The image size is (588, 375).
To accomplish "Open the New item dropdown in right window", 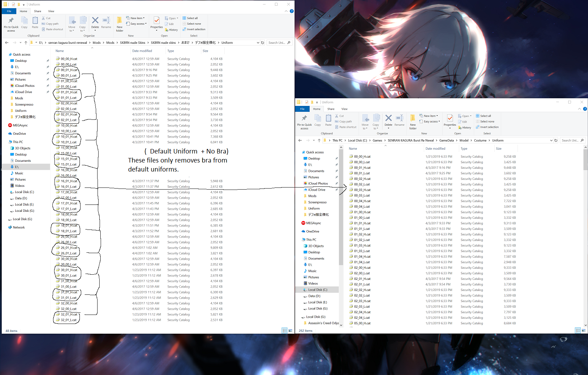I will 429,116.
